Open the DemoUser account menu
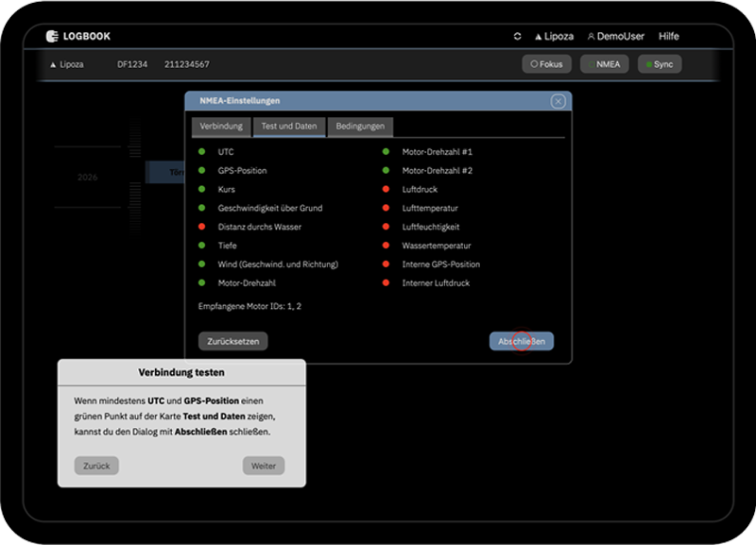Screen dimensions: 756x545 click(x=616, y=37)
